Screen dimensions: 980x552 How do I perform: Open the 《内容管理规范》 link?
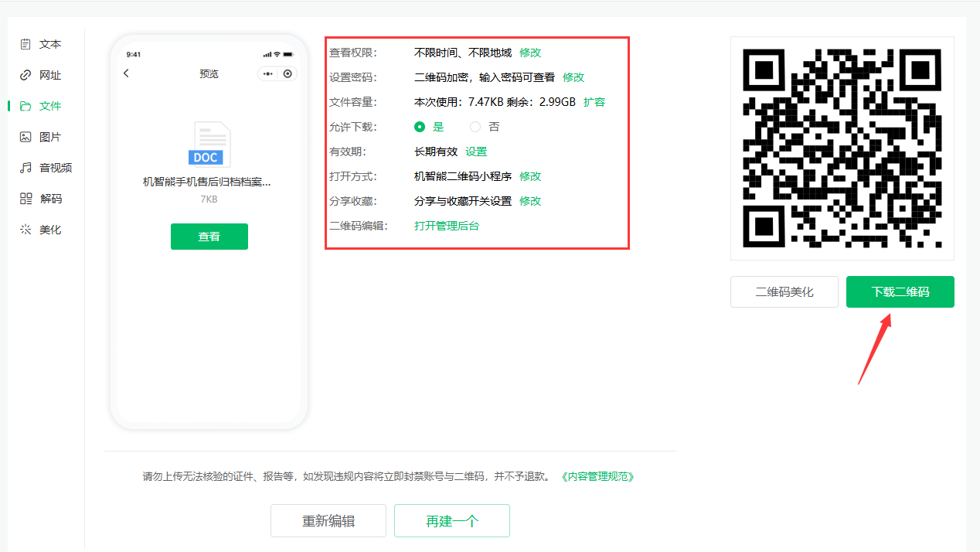[598, 476]
